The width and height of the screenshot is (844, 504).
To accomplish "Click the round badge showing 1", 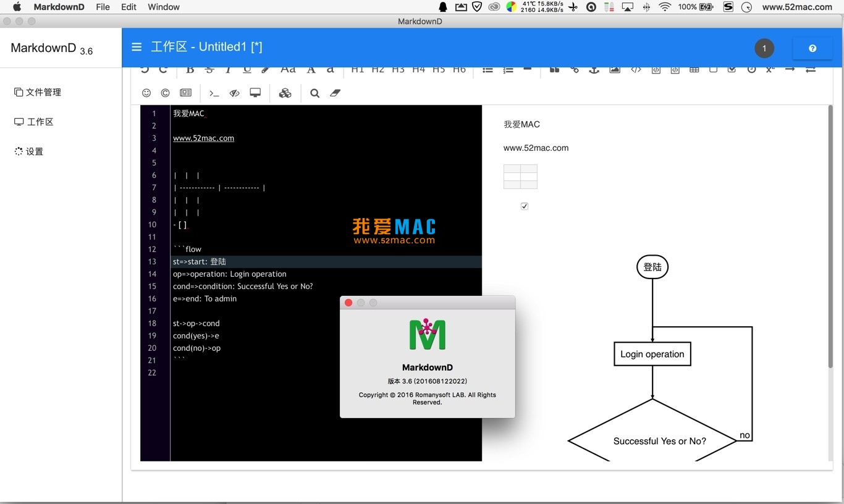I will point(764,48).
